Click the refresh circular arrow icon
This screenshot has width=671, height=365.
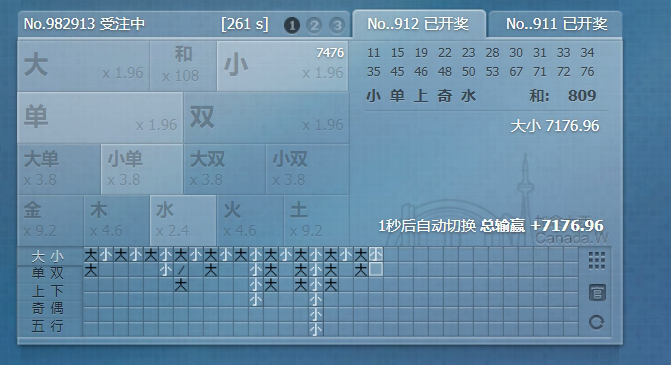coord(597,322)
